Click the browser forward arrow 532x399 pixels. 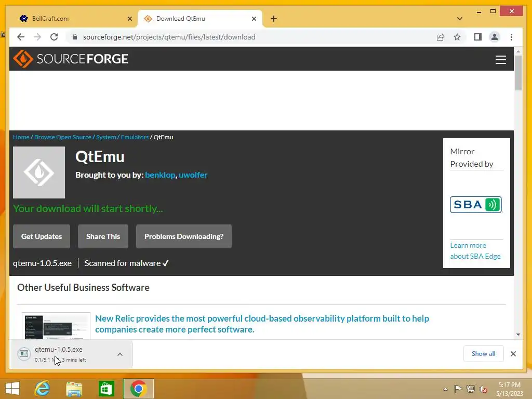[x=37, y=37]
